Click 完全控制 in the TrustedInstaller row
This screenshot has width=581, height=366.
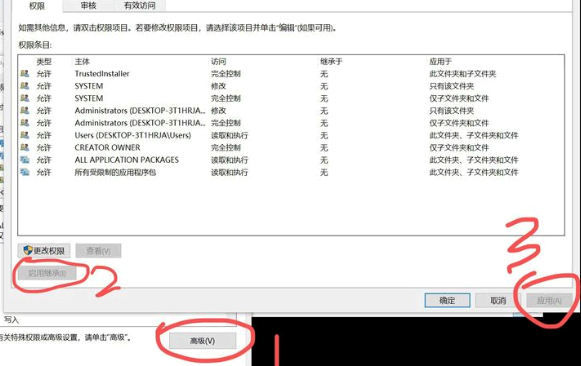click(x=226, y=74)
